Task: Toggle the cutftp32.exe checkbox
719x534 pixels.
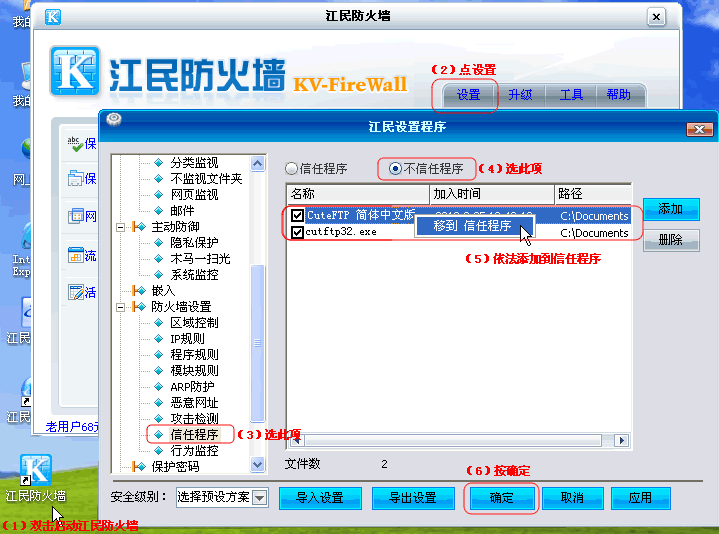Action: (297, 232)
